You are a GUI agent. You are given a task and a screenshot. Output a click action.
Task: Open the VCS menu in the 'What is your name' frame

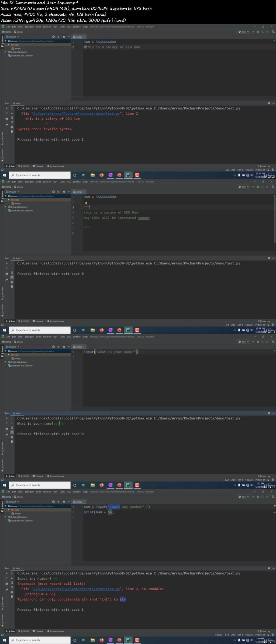pyautogui.click(x=69, y=337)
